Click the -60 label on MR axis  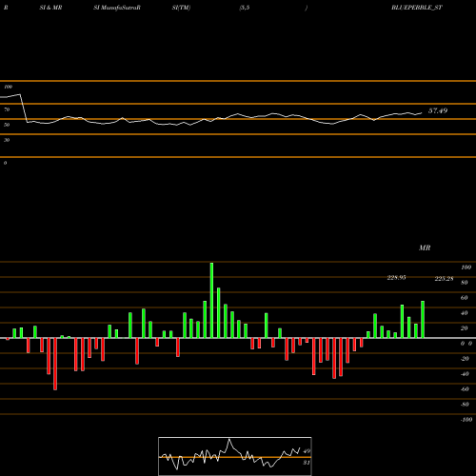tap(465, 389)
